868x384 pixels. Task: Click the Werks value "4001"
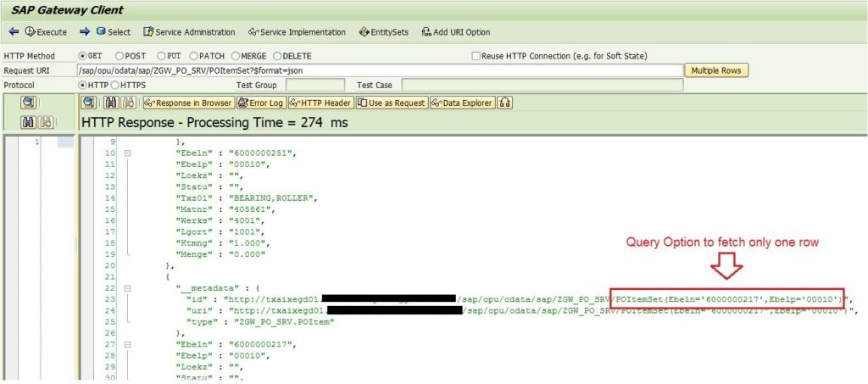tap(242, 220)
